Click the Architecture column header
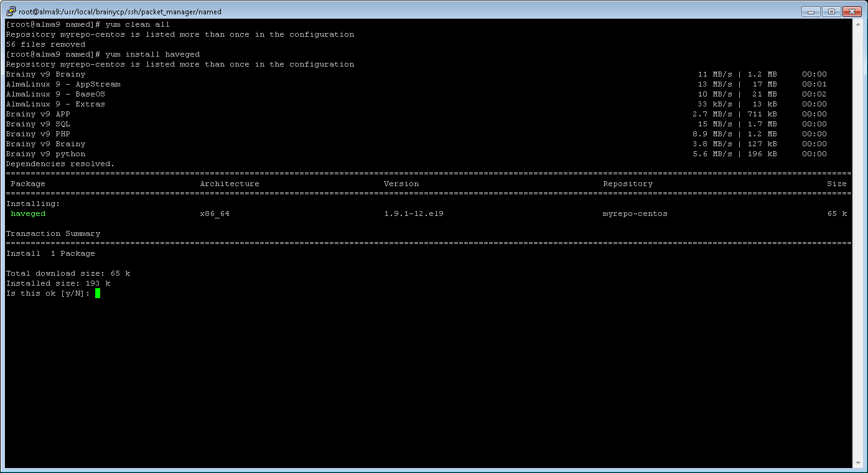The width and height of the screenshot is (868, 473). point(229,184)
